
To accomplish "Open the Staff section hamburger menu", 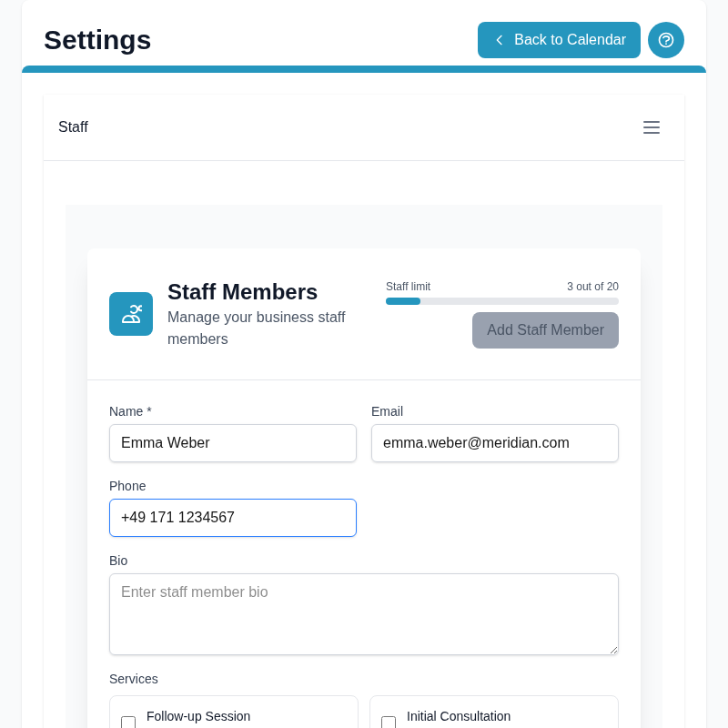I will coord(652,127).
